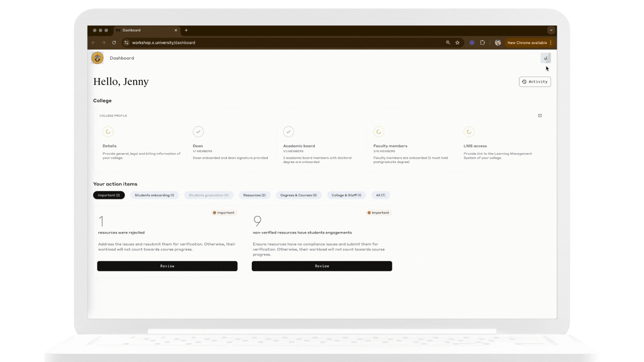Viewport: 644px width, 362px height.
Task: Click the Details onboarding progress indicator
Action: click(x=108, y=132)
